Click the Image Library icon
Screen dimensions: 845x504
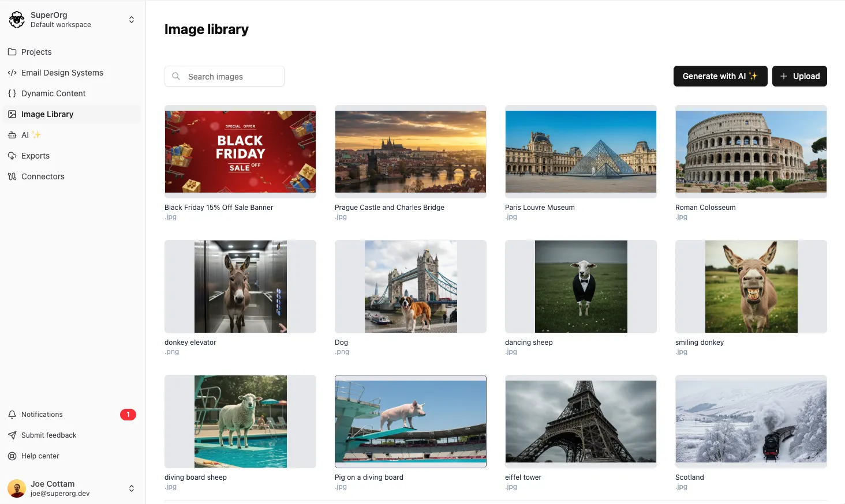pos(12,114)
